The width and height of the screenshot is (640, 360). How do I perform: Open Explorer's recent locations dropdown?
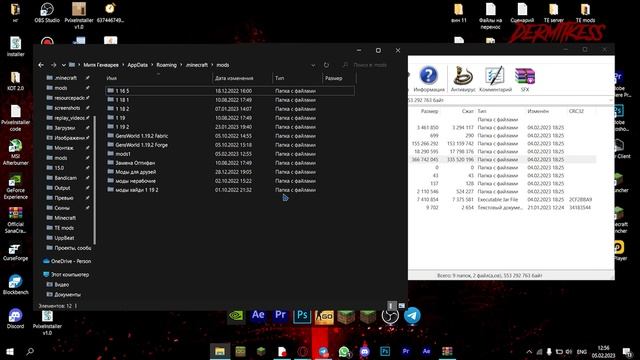pyautogui.click(x=64, y=65)
